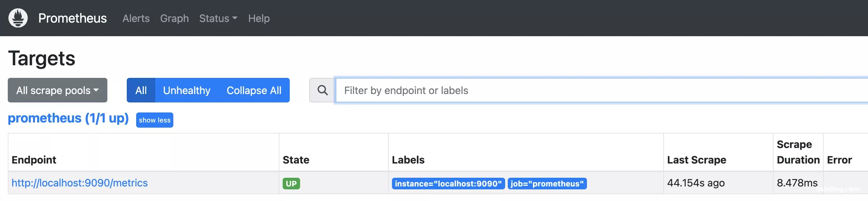Image resolution: width=868 pixels, height=201 pixels.
Task: Click the UP state badge
Action: [x=291, y=184]
